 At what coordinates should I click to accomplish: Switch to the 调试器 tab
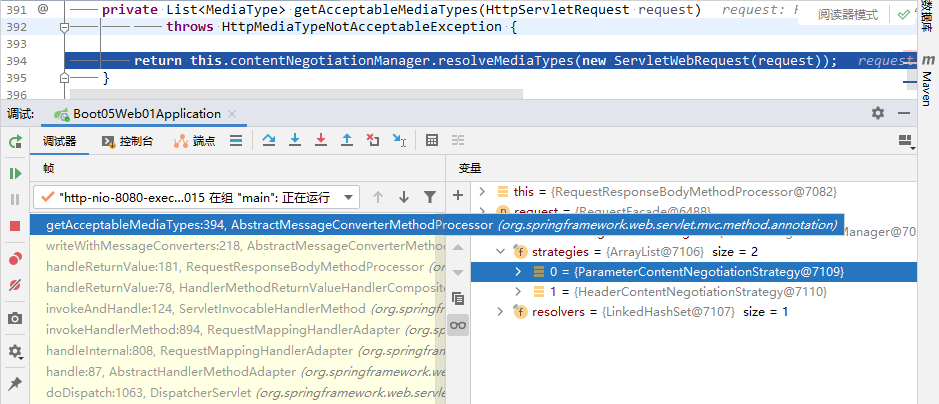click(x=59, y=141)
